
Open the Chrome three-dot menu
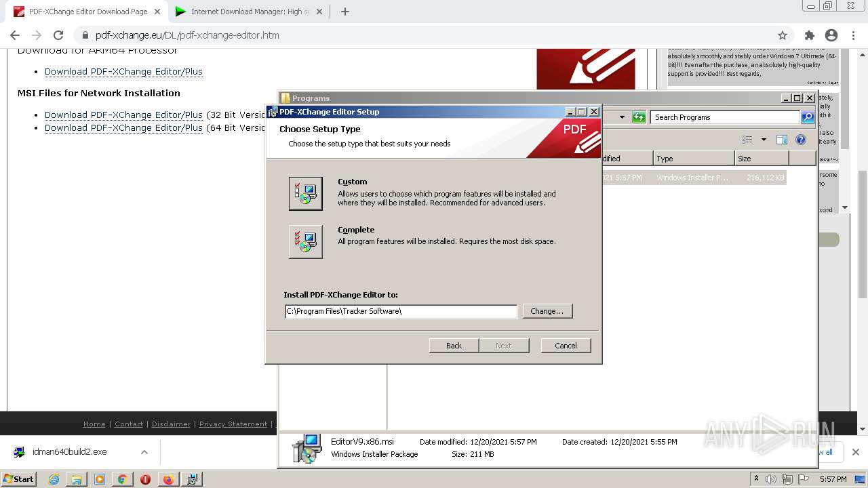click(x=853, y=35)
